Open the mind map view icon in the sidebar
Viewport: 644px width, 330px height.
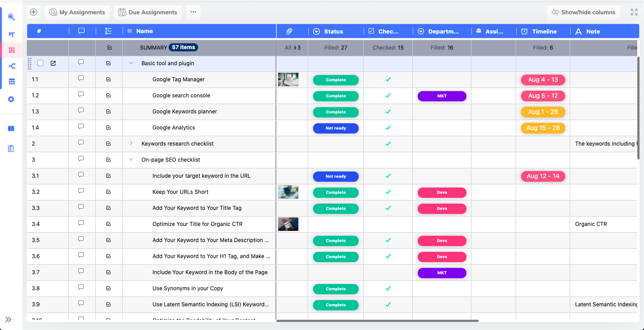click(12, 66)
